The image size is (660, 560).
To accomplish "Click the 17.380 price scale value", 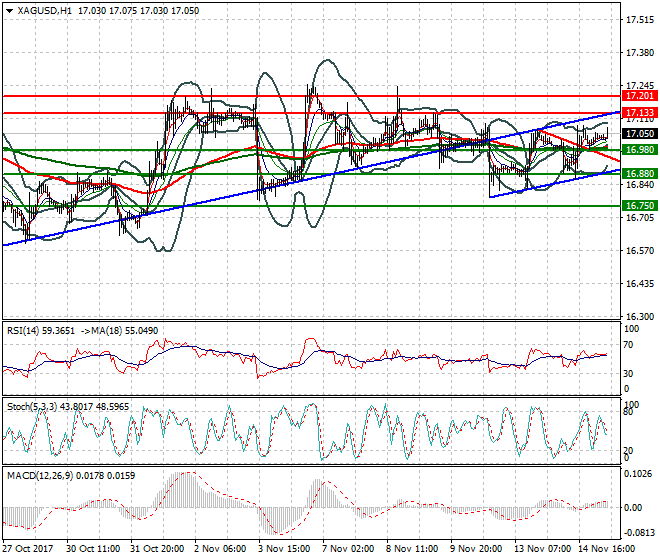I will pos(640,53).
